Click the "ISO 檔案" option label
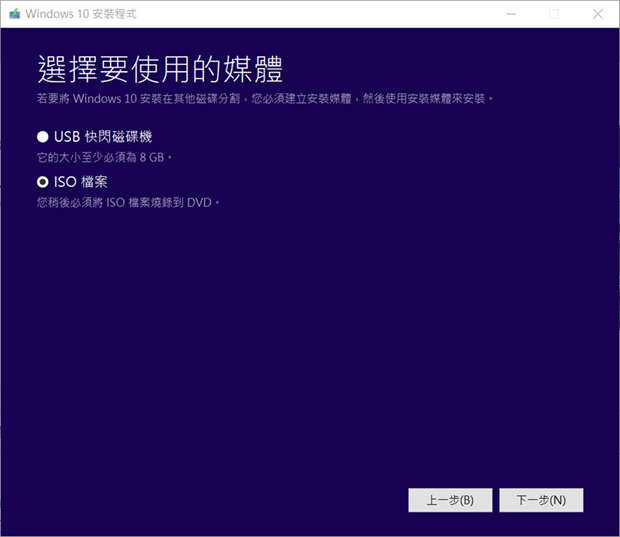This screenshot has width=620, height=537. 80,182
